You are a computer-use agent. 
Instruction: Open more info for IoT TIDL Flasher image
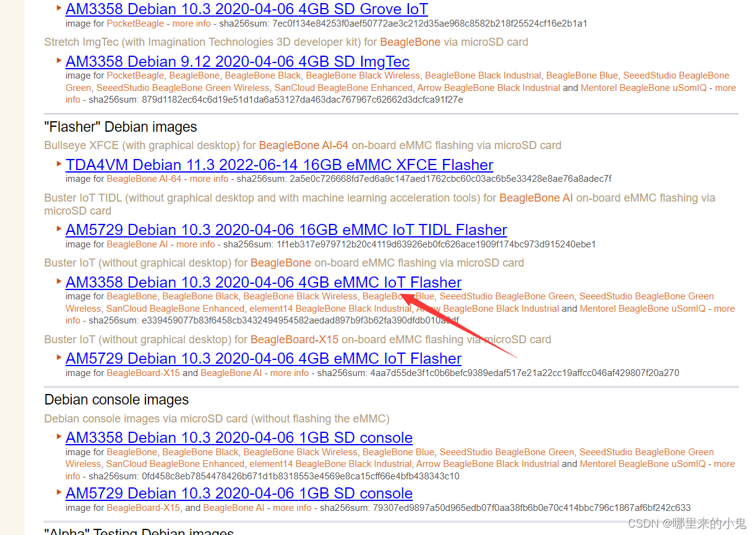click(x=195, y=244)
